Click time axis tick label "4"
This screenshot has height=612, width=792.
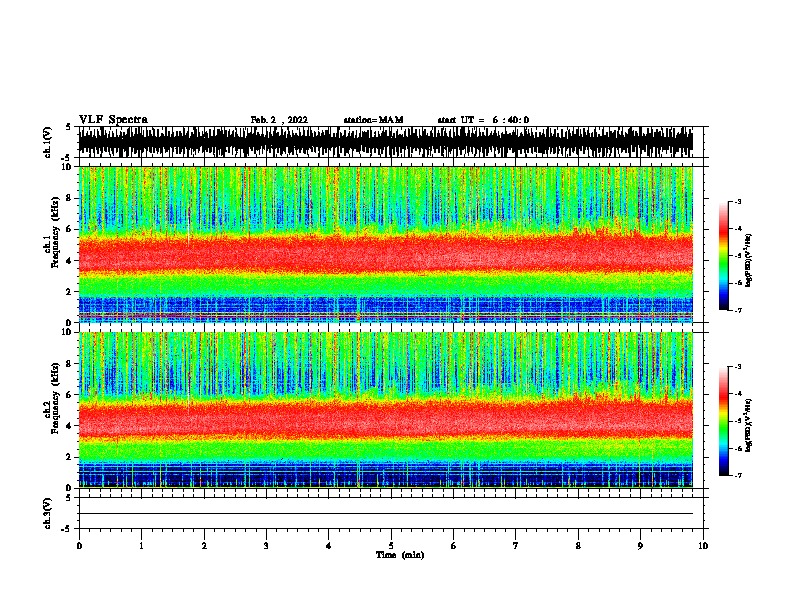(x=329, y=545)
